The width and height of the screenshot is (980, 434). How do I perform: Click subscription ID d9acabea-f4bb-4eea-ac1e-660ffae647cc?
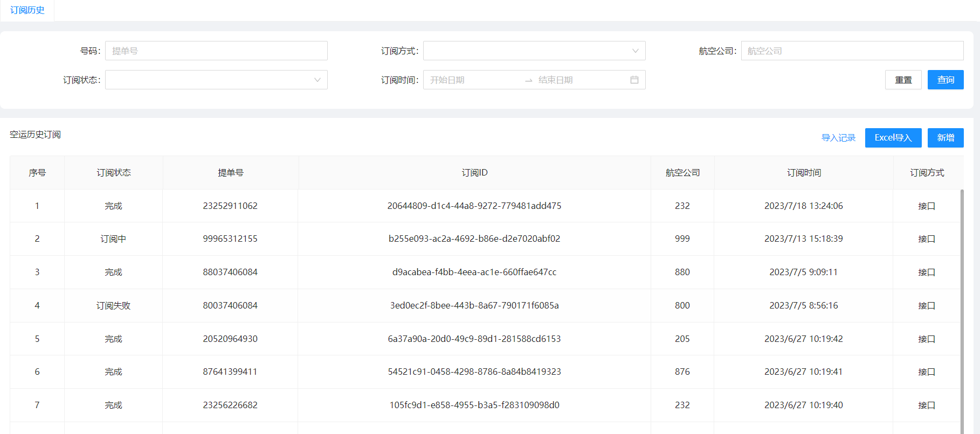tap(474, 272)
